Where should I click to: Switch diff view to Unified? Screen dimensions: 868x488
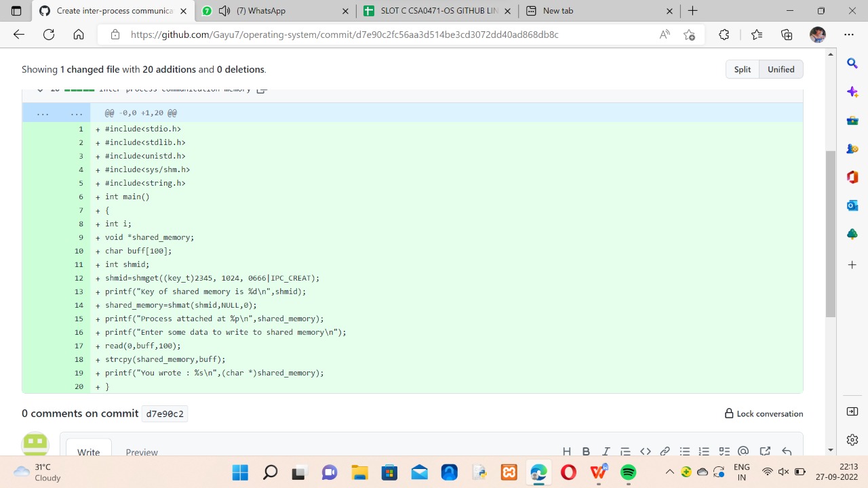(781, 69)
